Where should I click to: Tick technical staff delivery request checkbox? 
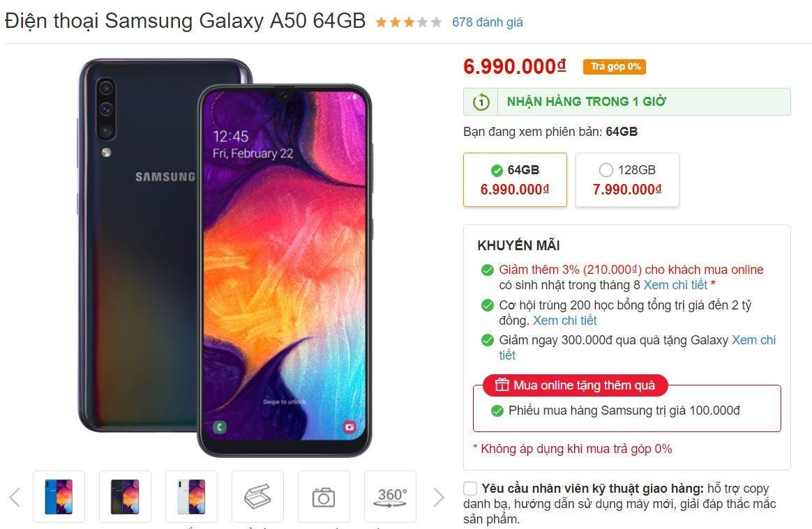tap(470, 488)
